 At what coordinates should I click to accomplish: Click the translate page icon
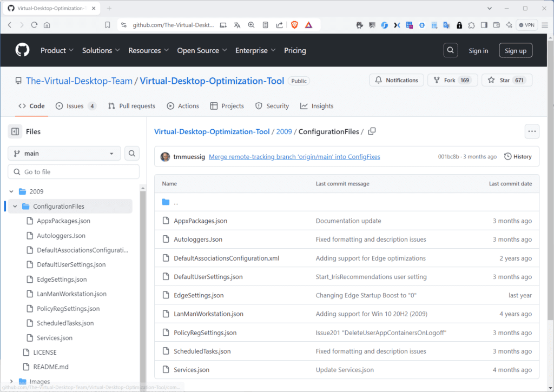point(237,25)
